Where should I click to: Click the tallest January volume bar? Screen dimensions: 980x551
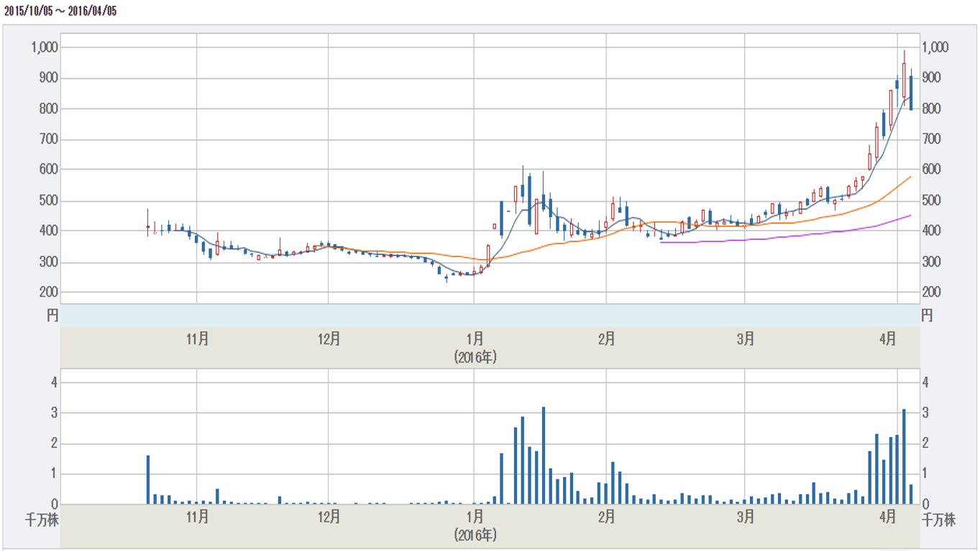tap(543, 455)
